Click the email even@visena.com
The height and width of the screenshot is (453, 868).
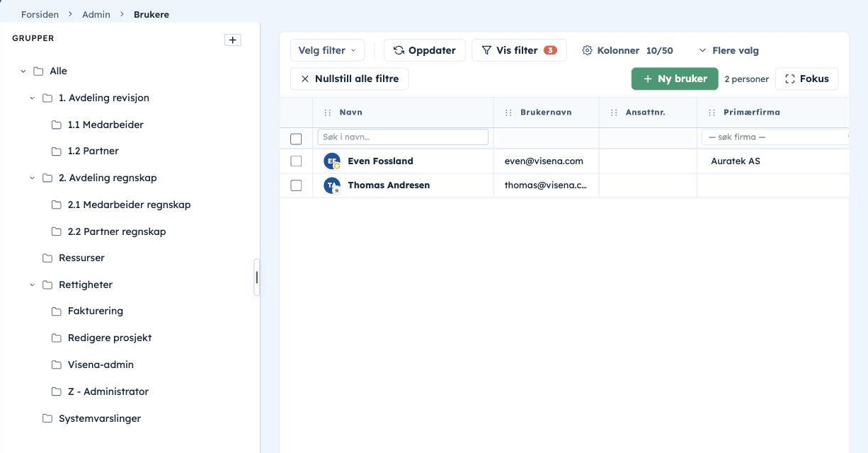[x=544, y=161]
